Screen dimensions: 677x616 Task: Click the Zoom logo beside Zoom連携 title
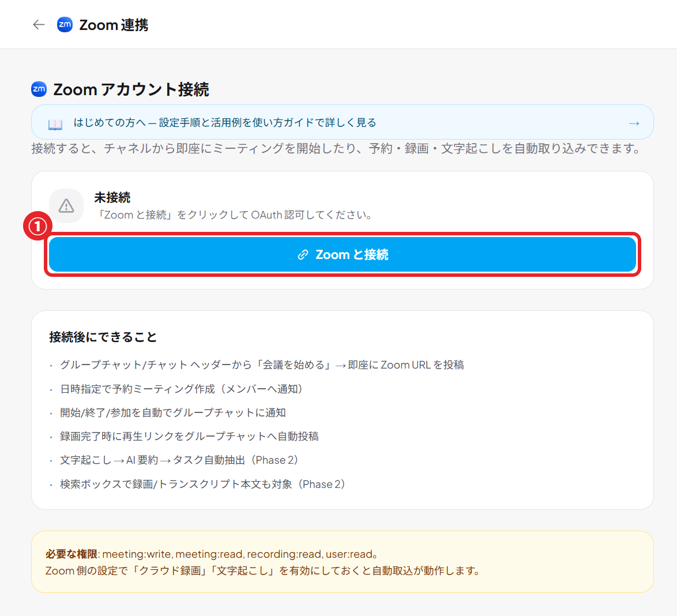[x=65, y=25]
